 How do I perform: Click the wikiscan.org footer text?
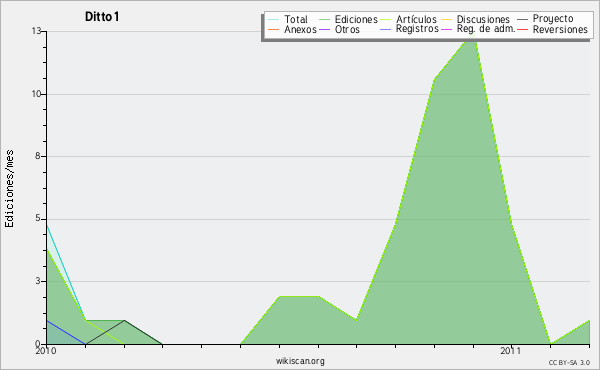coord(300,361)
